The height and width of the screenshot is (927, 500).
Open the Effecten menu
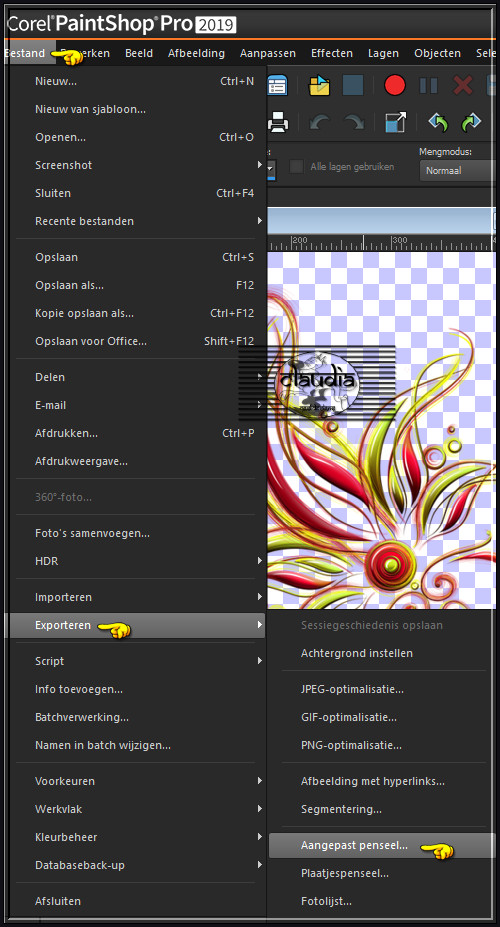pos(332,53)
